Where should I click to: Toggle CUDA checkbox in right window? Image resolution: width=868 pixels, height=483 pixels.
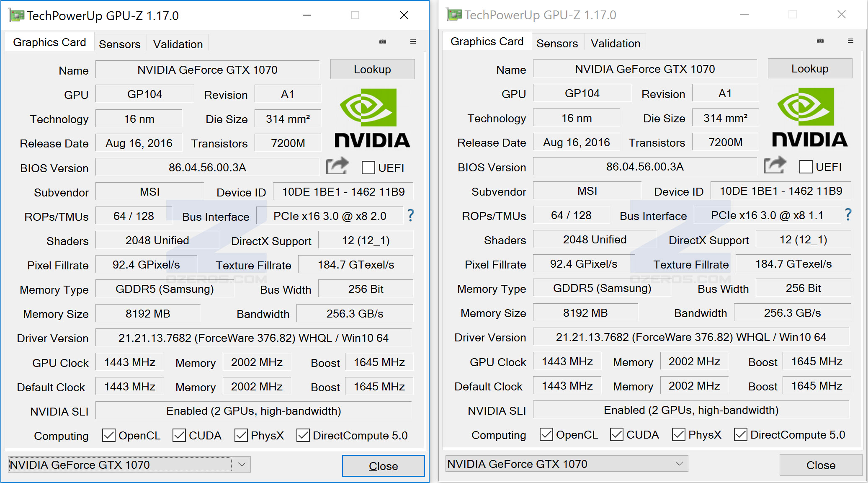(x=617, y=434)
